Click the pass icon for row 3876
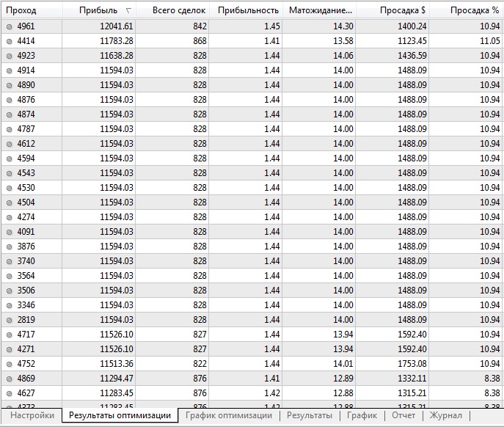504x427 pixels. pos(10,247)
